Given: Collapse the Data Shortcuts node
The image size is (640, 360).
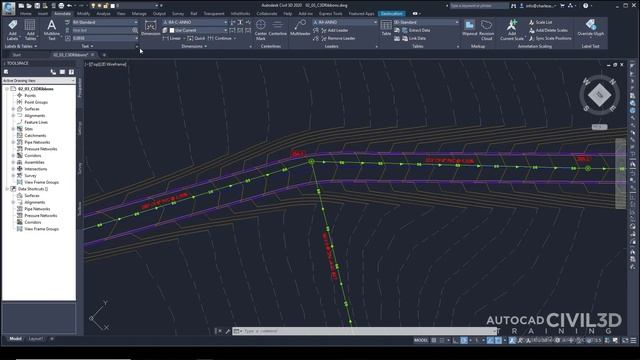Looking at the screenshot, I should [x=7, y=189].
